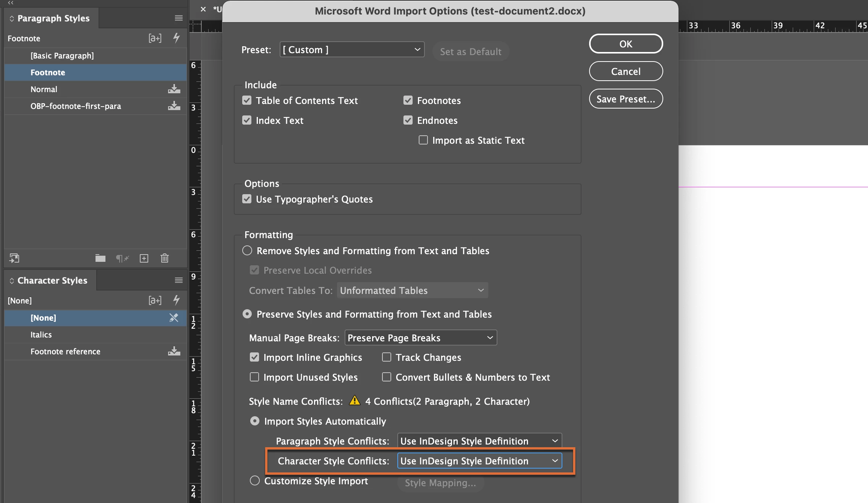Viewport: 868px width, 503px height.
Task: Check the Track Changes option
Action: click(x=387, y=357)
